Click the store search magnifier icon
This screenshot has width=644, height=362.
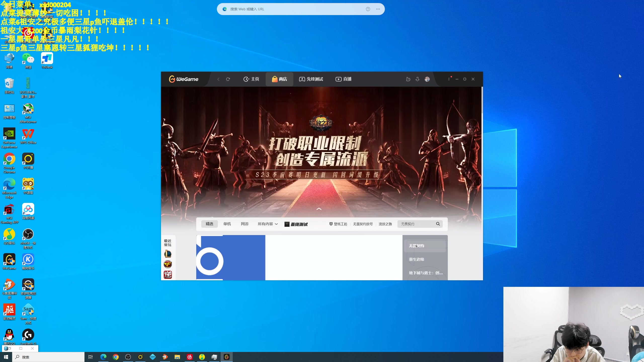pyautogui.click(x=438, y=224)
